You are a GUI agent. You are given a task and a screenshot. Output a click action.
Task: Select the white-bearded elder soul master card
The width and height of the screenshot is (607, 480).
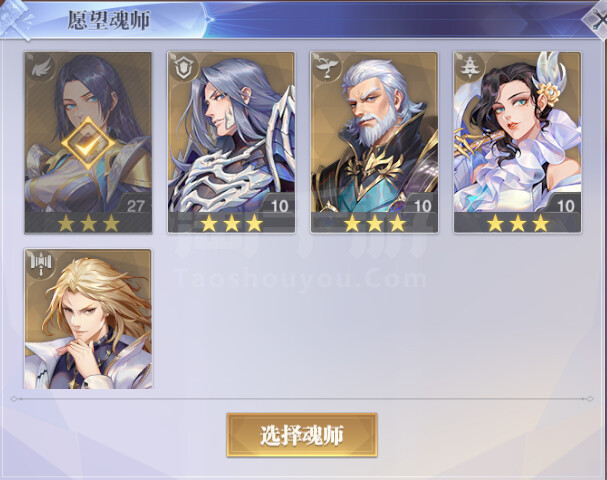[374, 142]
